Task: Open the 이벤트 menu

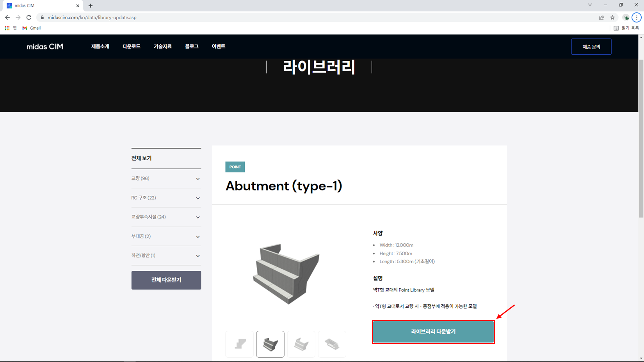Action: coord(219,46)
